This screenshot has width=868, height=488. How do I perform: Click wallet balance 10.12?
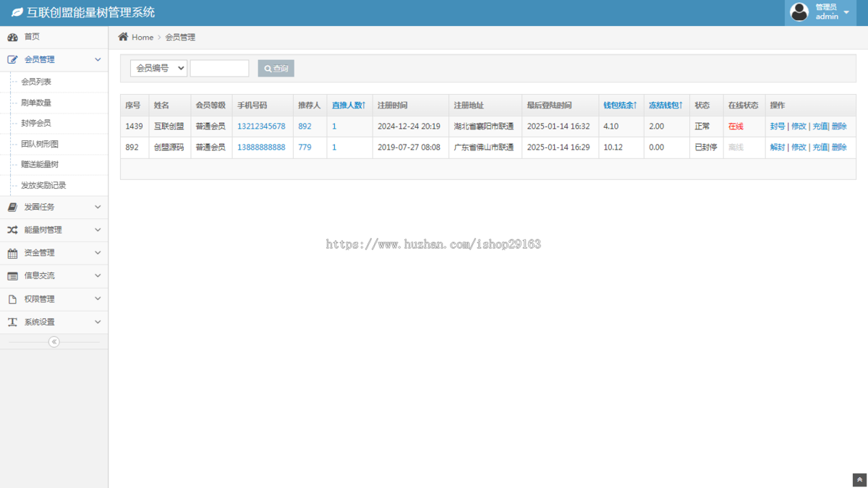pyautogui.click(x=613, y=147)
